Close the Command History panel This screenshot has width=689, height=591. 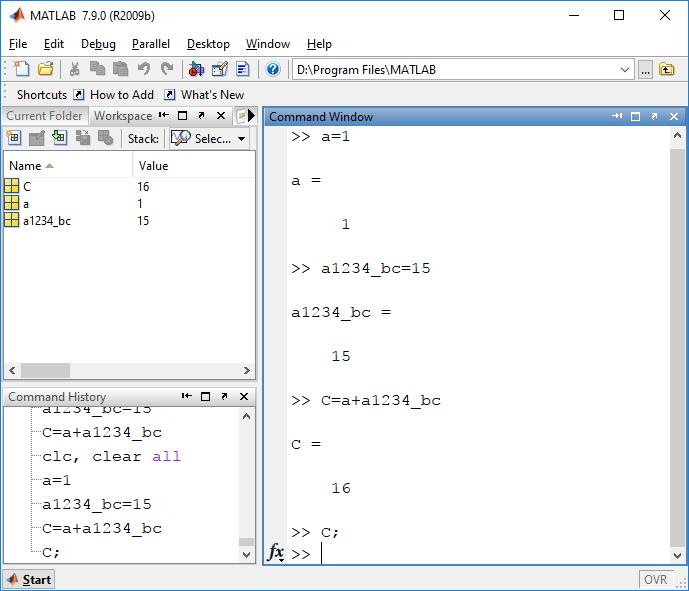click(244, 396)
